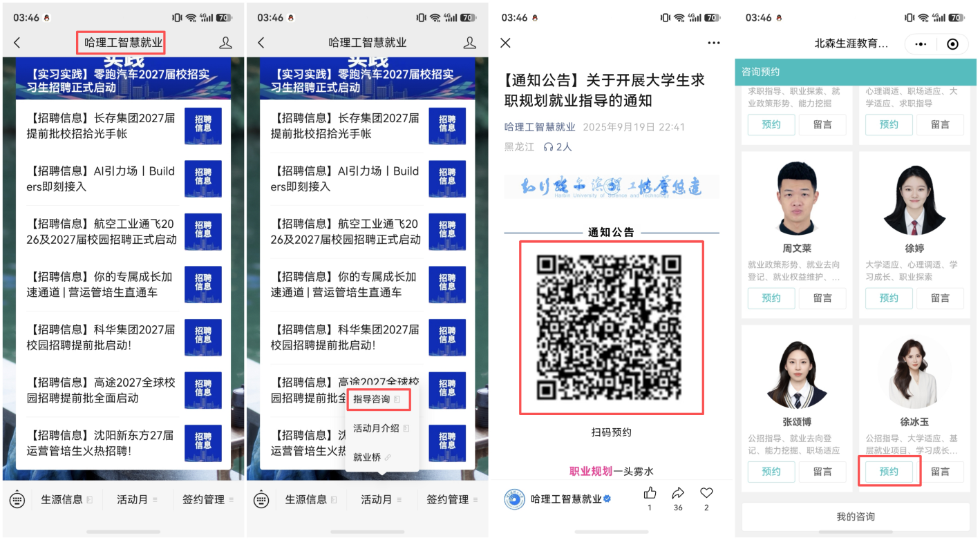Image resolution: width=980 pixels, height=540 pixels.
Task: Tap 预约 on the card listing 求职指导、职业探索
Action: pyautogui.click(x=771, y=124)
